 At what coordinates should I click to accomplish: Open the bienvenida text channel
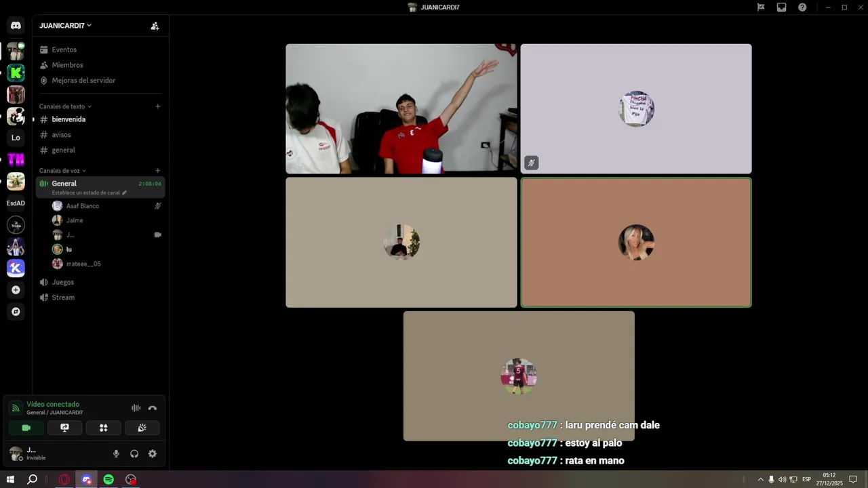100,119
